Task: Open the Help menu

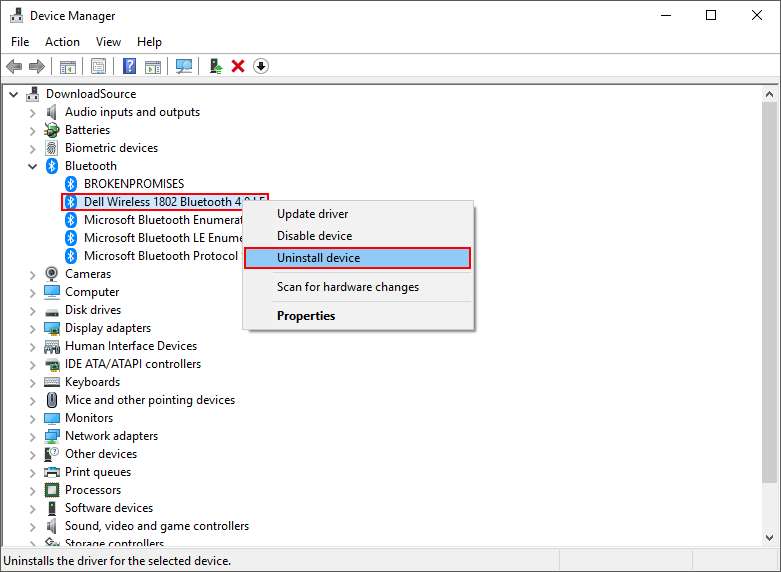Action: pos(149,42)
